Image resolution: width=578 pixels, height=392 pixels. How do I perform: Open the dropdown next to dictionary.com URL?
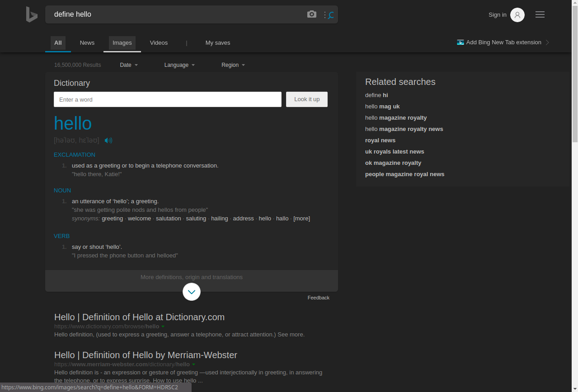tap(163, 326)
